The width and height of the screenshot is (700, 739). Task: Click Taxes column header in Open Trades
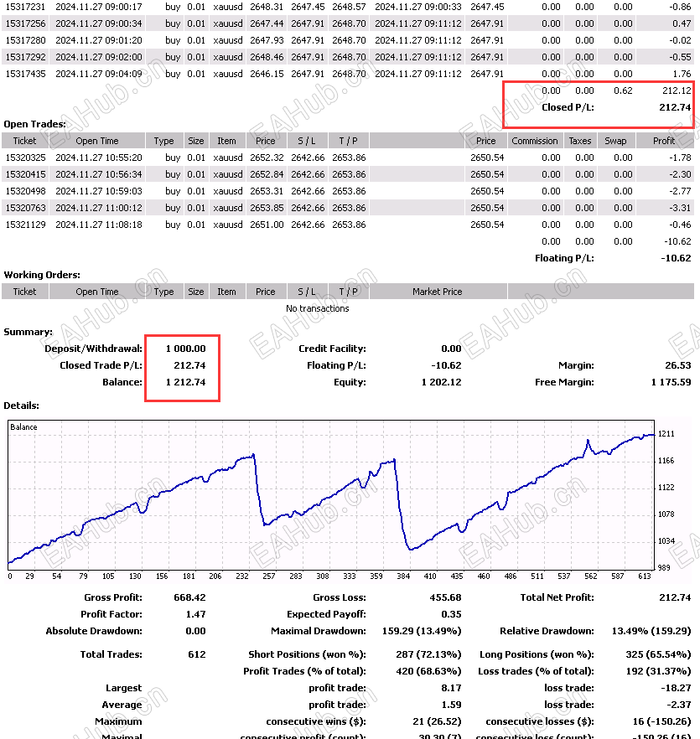coord(580,141)
